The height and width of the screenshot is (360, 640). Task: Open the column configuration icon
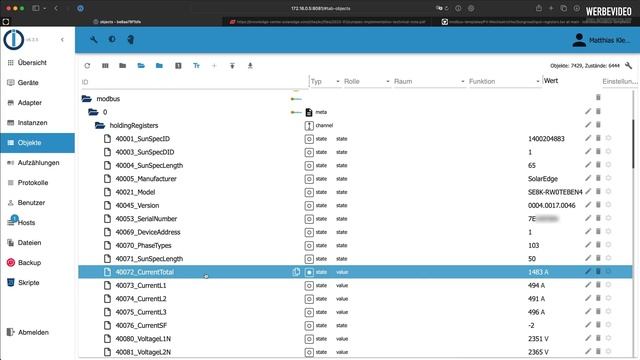(x=105, y=66)
